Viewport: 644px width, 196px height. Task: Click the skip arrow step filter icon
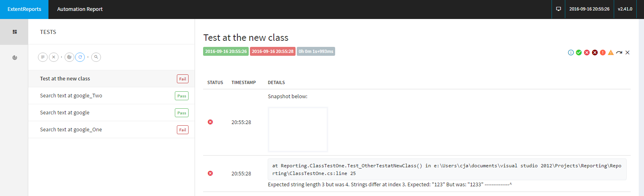pyautogui.click(x=619, y=53)
